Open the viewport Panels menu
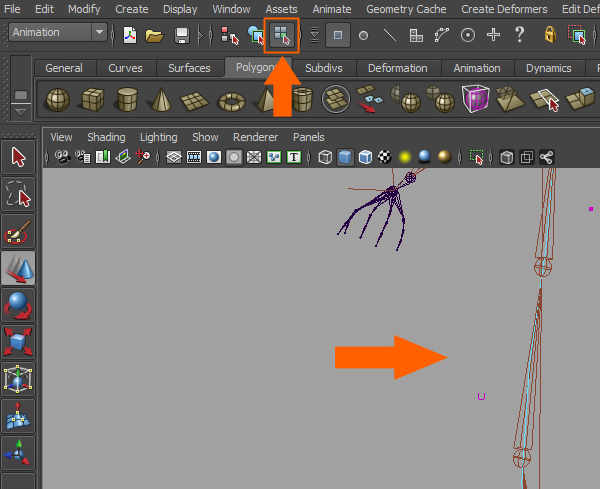600x489 pixels. 308,137
